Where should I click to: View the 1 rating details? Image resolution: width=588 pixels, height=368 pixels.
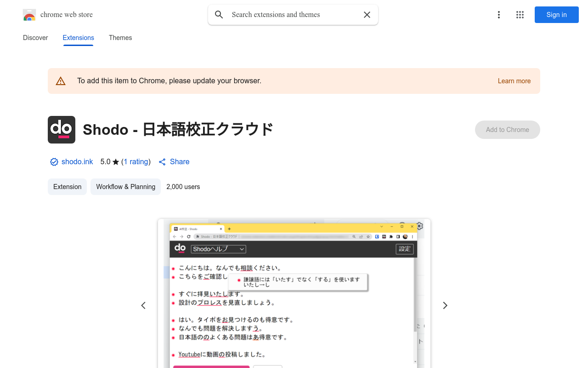coord(136,161)
